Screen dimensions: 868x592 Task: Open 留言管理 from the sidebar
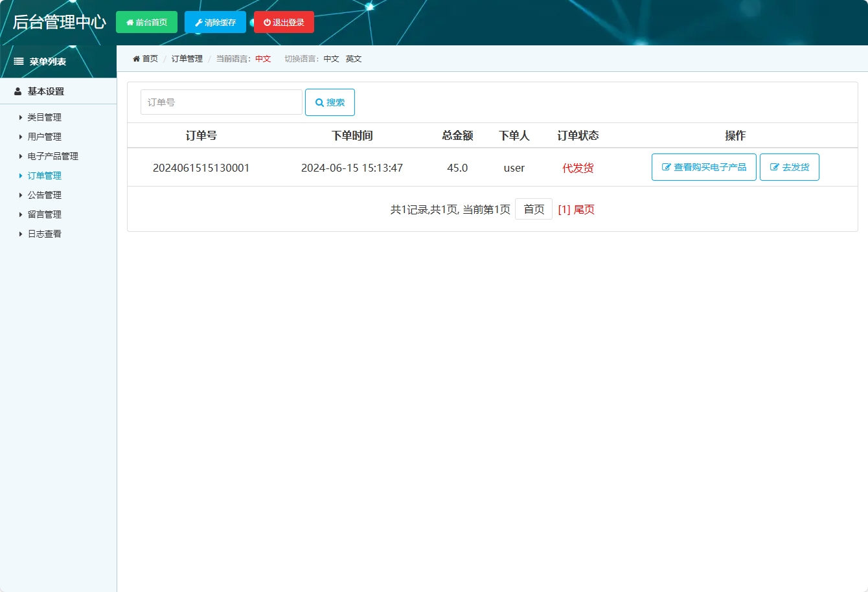[x=43, y=214]
